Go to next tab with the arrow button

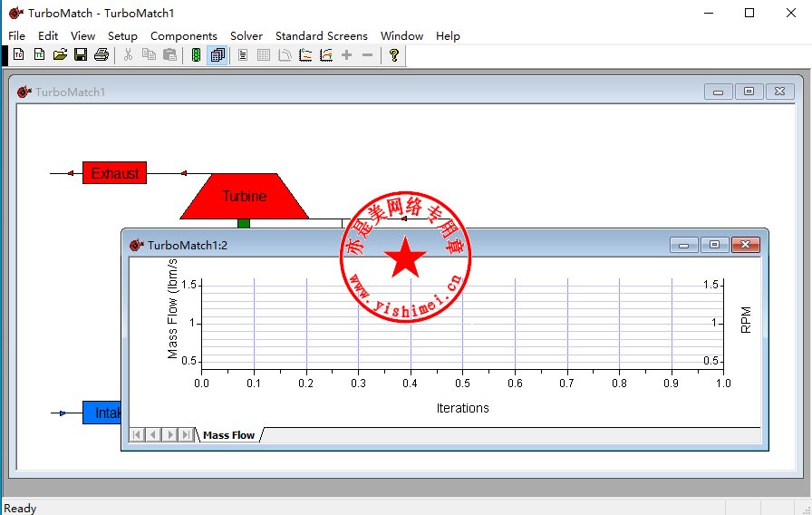click(x=169, y=434)
